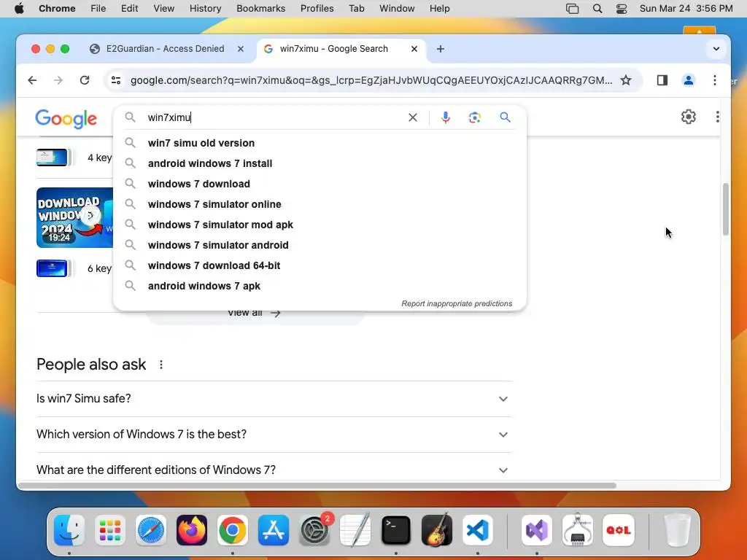Expand 'Is win7 Simu safe?' question
This screenshot has width=747, height=560.
point(274,399)
